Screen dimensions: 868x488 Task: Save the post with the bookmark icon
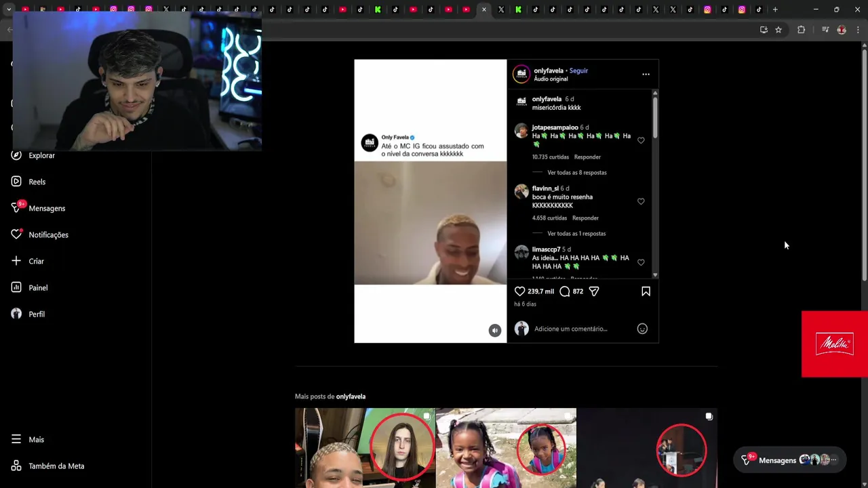pyautogui.click(x=646, y=291)
